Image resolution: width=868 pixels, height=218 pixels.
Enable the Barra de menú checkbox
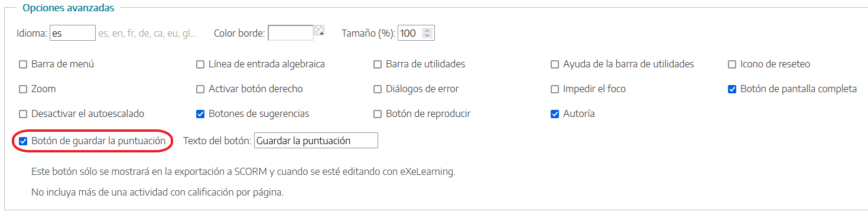coord(23,64)
